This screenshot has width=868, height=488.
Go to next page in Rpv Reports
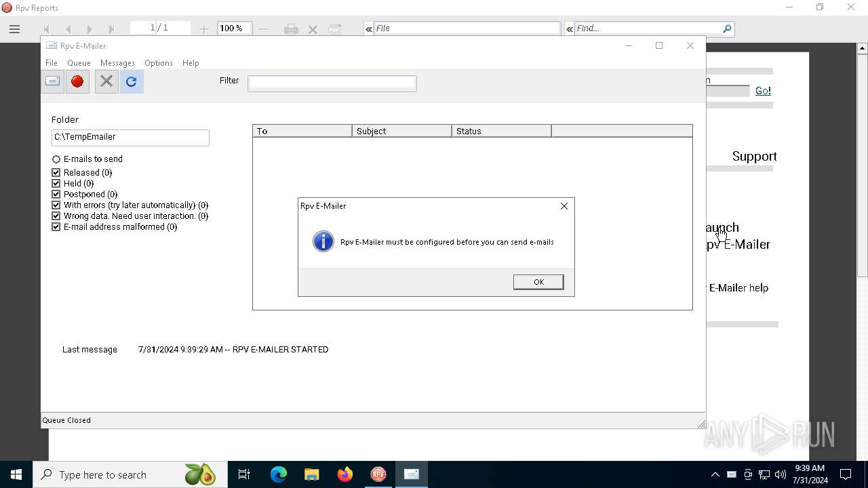90,29
